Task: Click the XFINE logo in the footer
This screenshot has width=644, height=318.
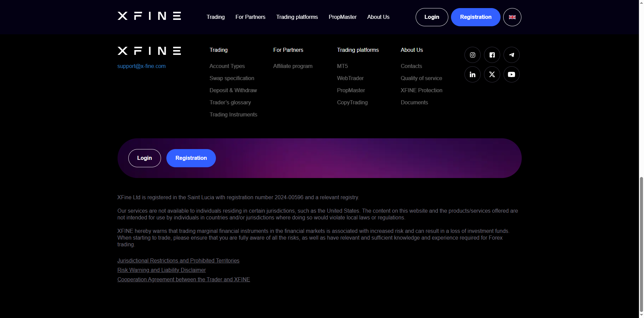Action: coord(149,51)
